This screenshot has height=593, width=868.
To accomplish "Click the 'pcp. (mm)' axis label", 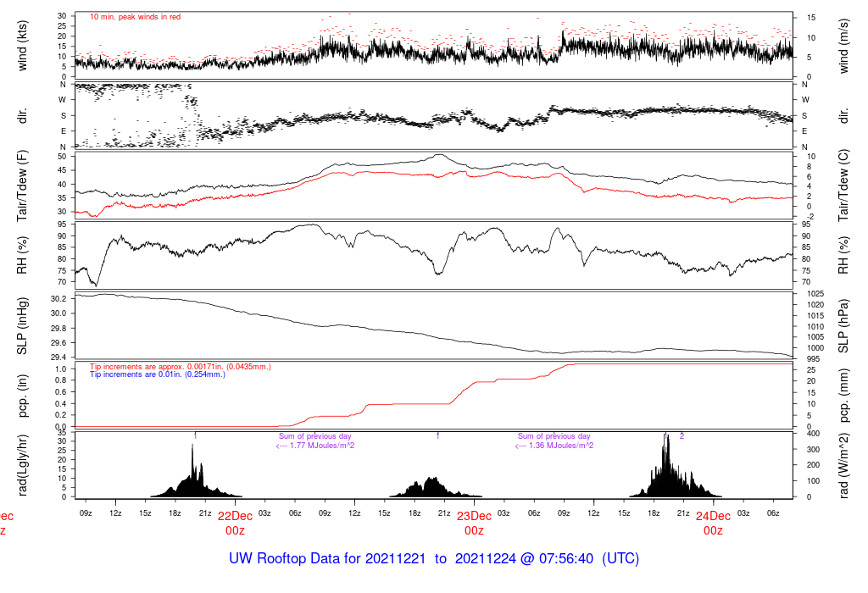I will [x=843, y=396].
